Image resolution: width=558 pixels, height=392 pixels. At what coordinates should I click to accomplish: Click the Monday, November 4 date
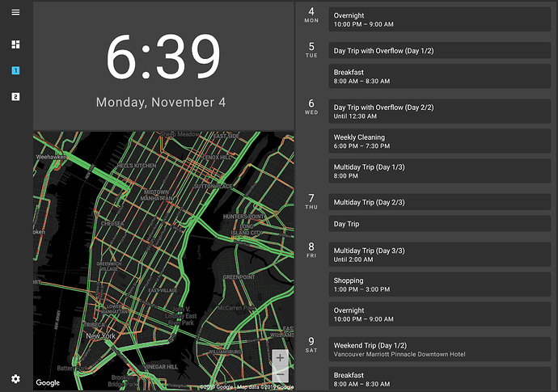(x=161, y=103)
